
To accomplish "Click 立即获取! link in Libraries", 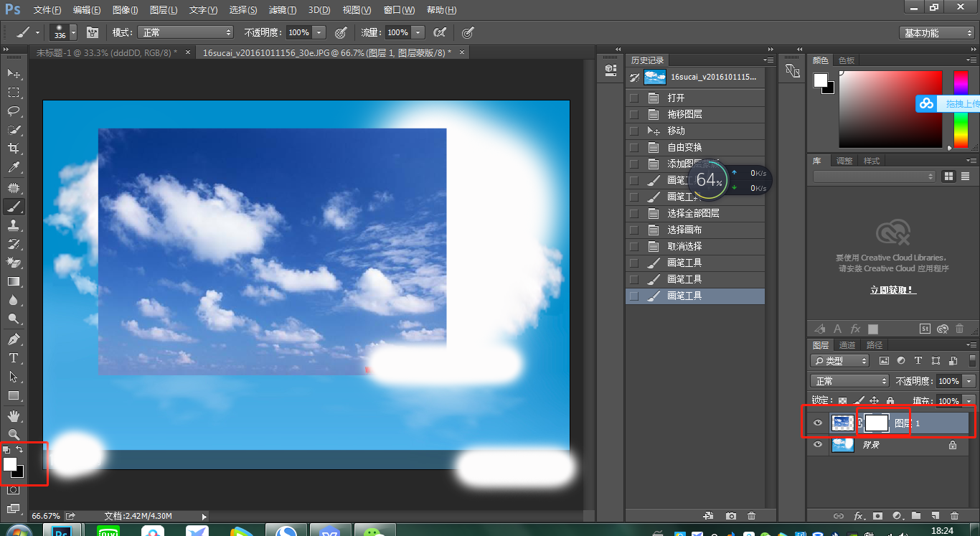I will click(x=893, y=290).
